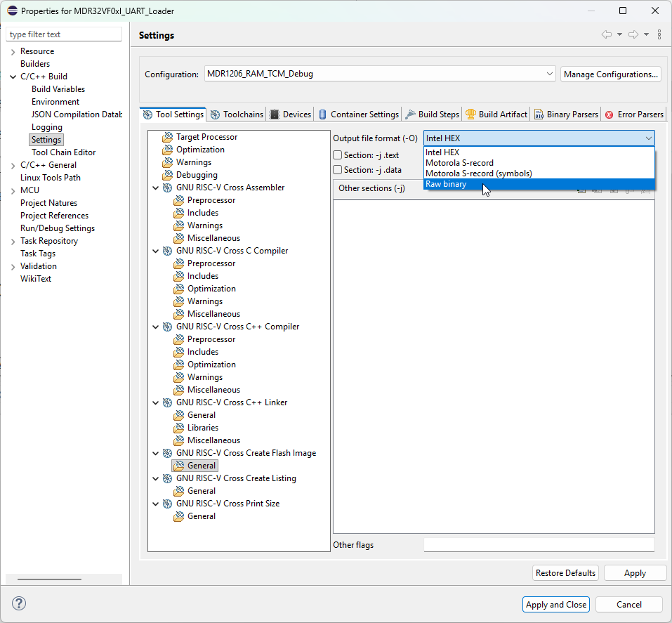This screenshot has width=672, height=623.
Task: Click the horizontal scrollbar in left panel
Action: (x=49, y=579)
